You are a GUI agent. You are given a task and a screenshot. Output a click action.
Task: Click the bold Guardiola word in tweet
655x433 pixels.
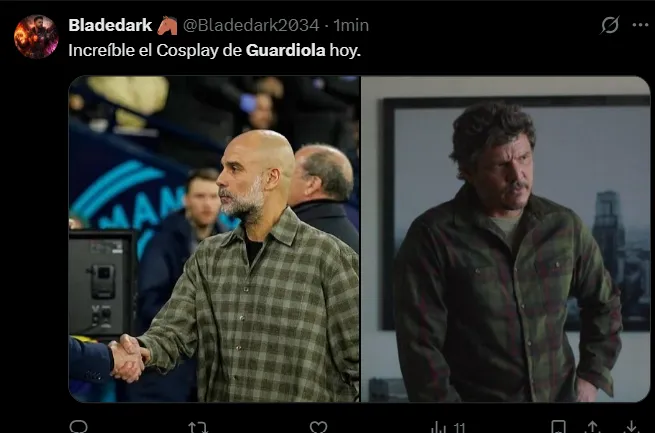coord(285,51)
